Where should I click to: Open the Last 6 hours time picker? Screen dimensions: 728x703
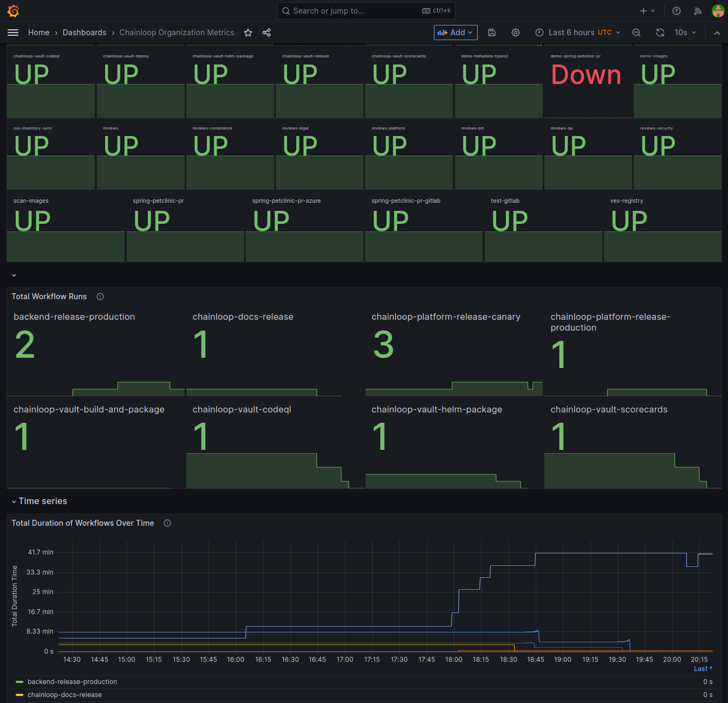[577, 33]
